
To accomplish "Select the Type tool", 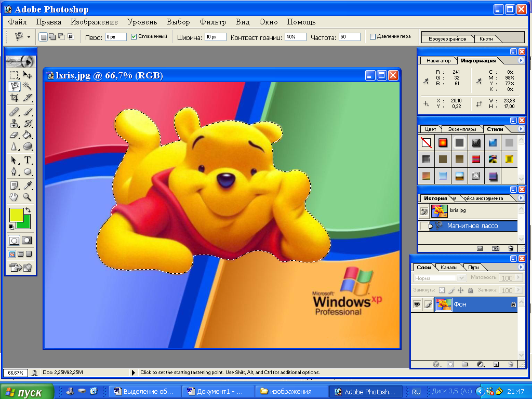I will click(x=27, y=160).
